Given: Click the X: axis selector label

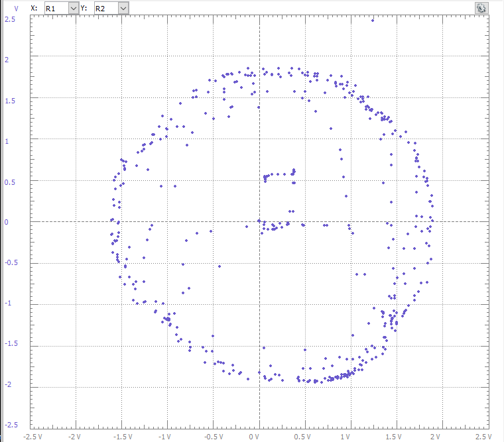Looking at the screenshot, I should point(34,9).
